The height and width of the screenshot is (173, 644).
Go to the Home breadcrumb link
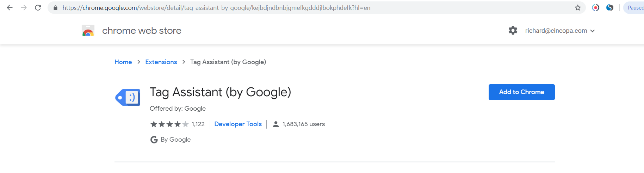123,62
